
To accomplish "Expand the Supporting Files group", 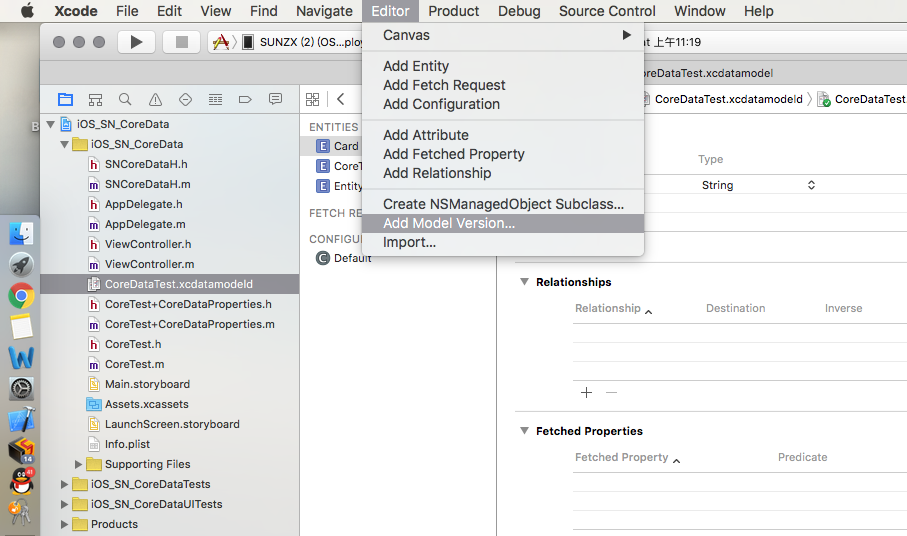I will click(x=78, y=464).
